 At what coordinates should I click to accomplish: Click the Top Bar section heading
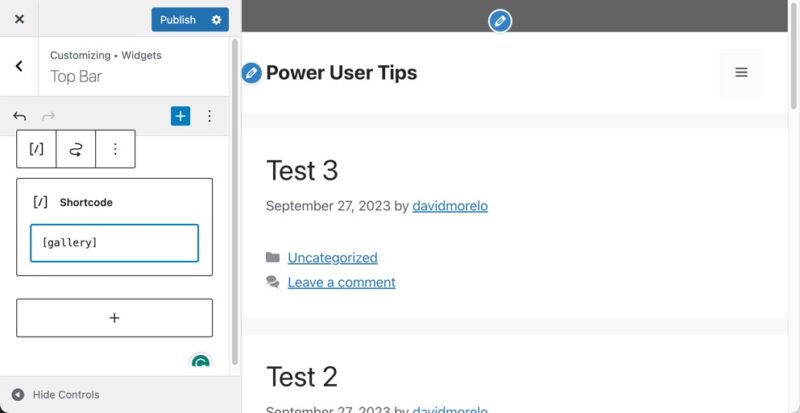(76, 77)
